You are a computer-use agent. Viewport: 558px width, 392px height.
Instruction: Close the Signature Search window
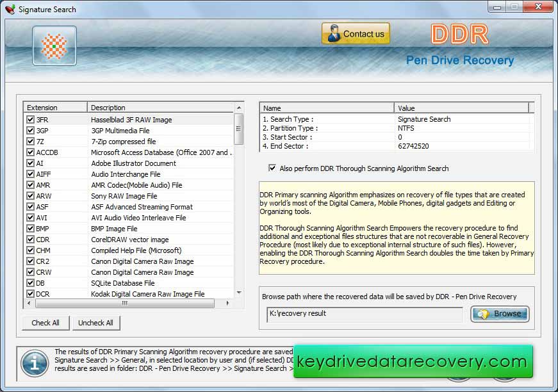[538, 7]
